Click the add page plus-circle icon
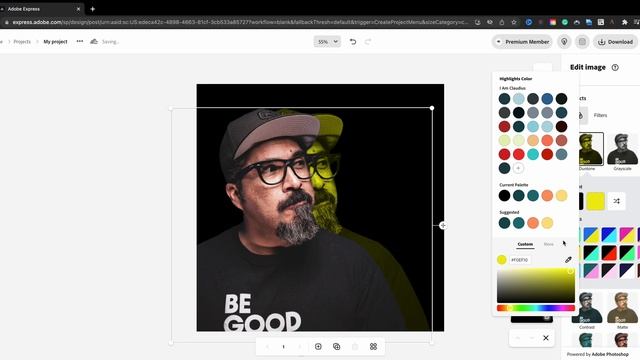Viewport: 640px width, 360px height. (318, 347)
